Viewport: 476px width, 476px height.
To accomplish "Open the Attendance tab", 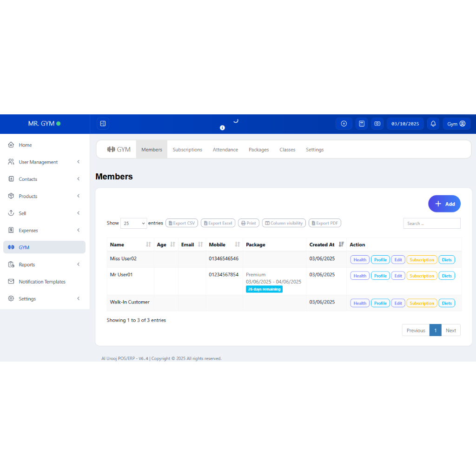I will 225,150.
